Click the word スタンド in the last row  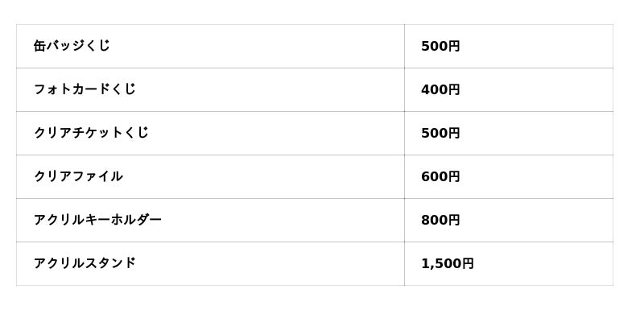(x=110, y=263)
